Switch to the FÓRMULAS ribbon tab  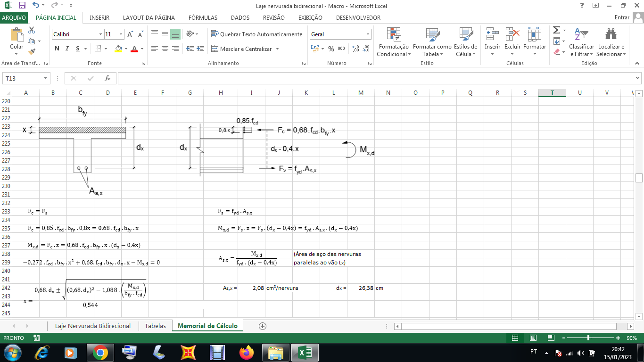tap(203, 17)
